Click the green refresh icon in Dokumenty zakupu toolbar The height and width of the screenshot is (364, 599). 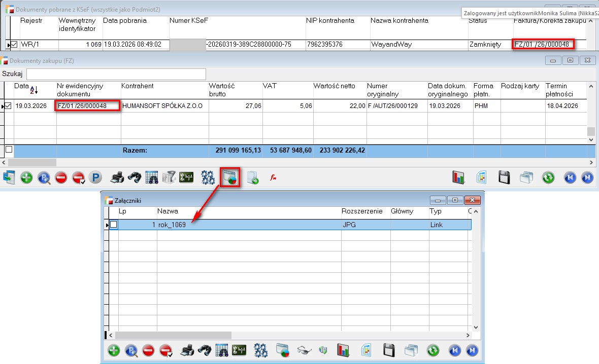click(548, 178)
